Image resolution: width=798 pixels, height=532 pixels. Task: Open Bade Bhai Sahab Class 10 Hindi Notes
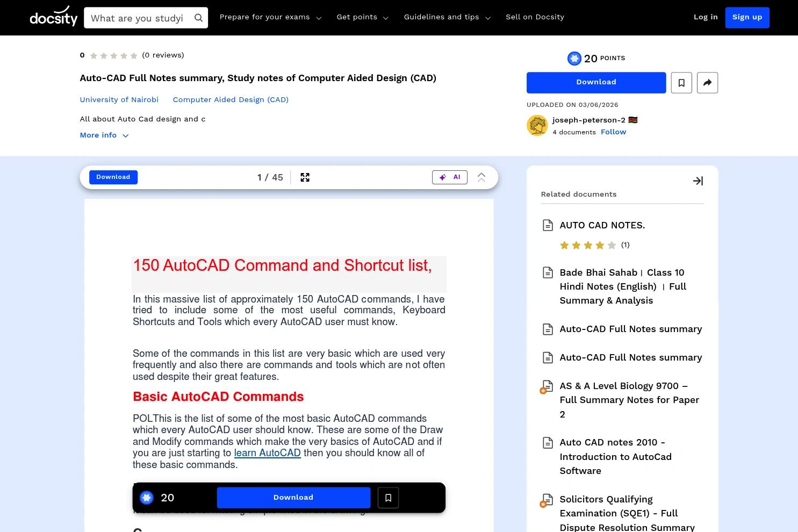tap(623, 287)
